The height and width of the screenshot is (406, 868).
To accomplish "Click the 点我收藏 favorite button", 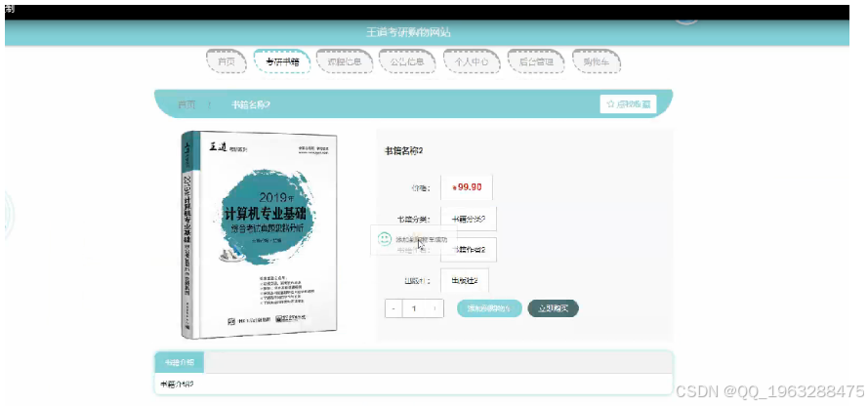I will [x=629, y=104].
